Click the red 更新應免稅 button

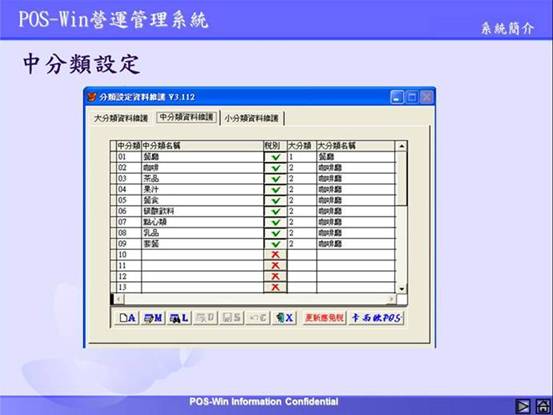[324, 318]
